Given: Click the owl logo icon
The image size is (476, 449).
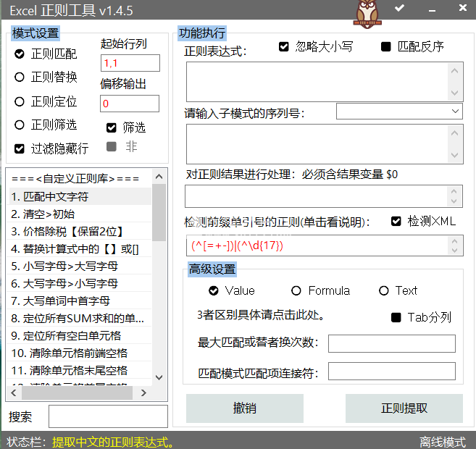Looking at the screenshot, I should point(367,14).
